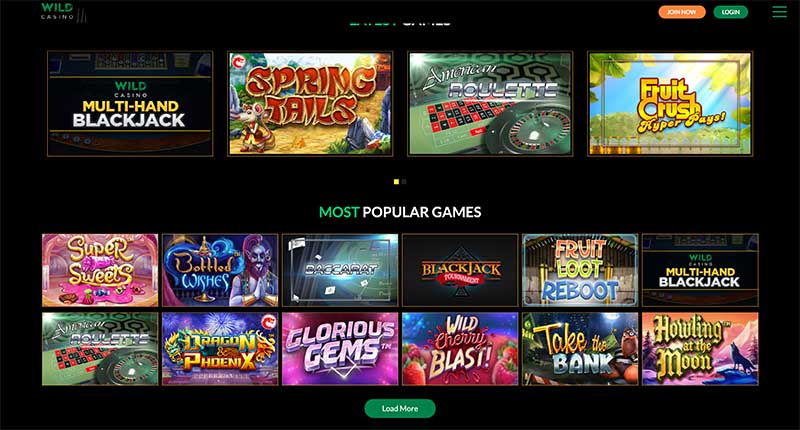Play Super Sweets slot

100,270
